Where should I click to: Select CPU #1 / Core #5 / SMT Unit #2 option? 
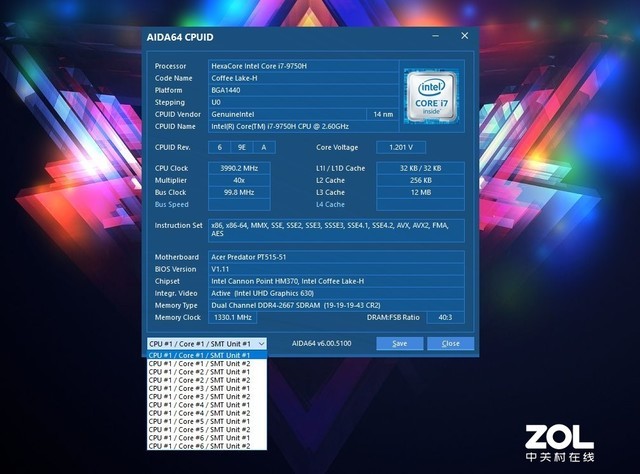coord(207,429)
